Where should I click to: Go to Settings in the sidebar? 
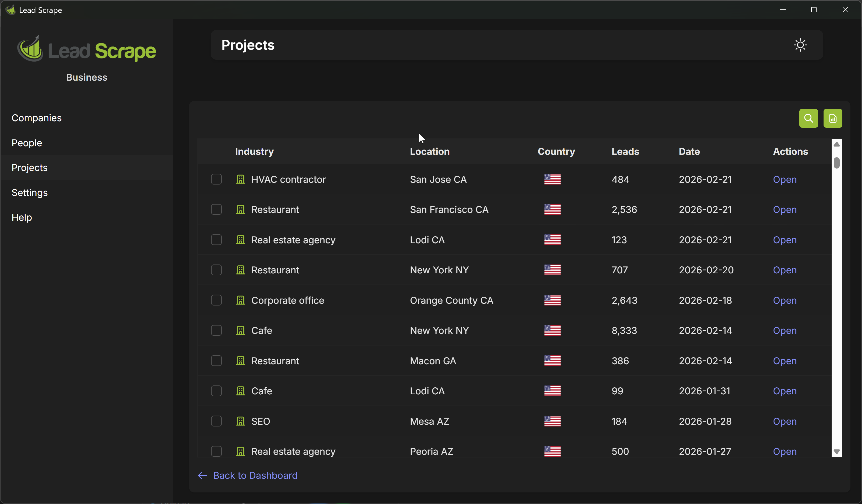pos(29,192)
